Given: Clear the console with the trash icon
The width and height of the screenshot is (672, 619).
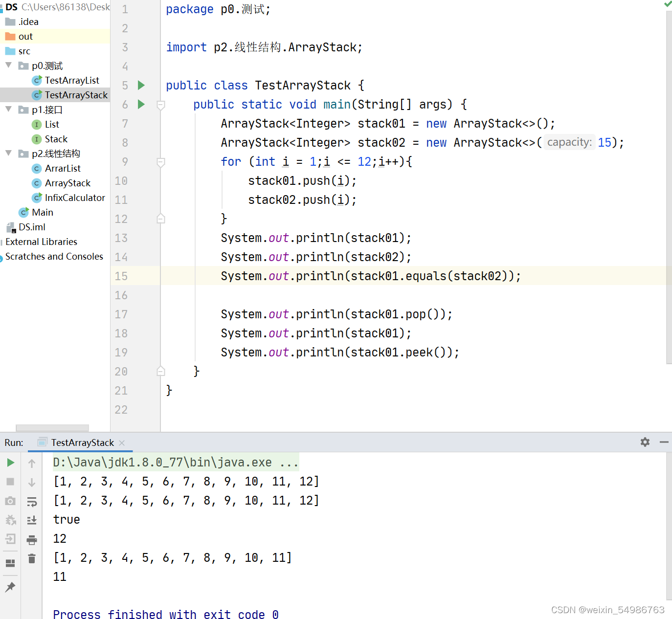Looking at the screenshot, I should [x=32, y=558].
